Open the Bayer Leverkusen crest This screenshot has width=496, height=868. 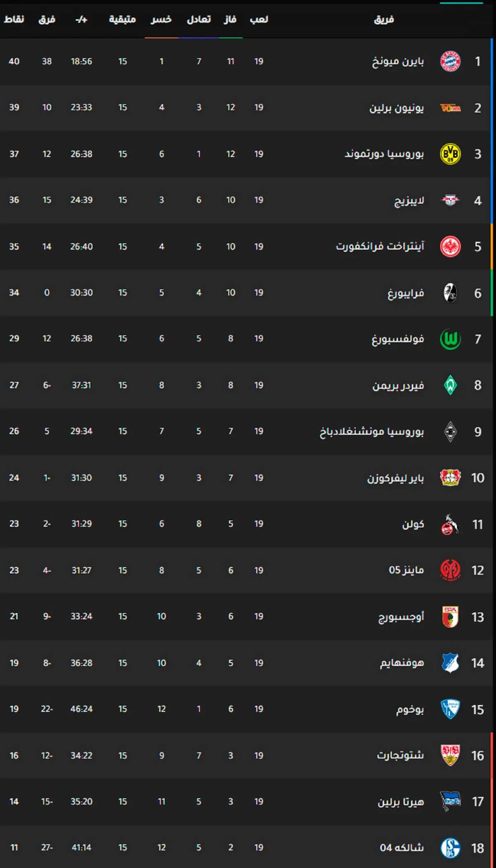tap(450, 478)
